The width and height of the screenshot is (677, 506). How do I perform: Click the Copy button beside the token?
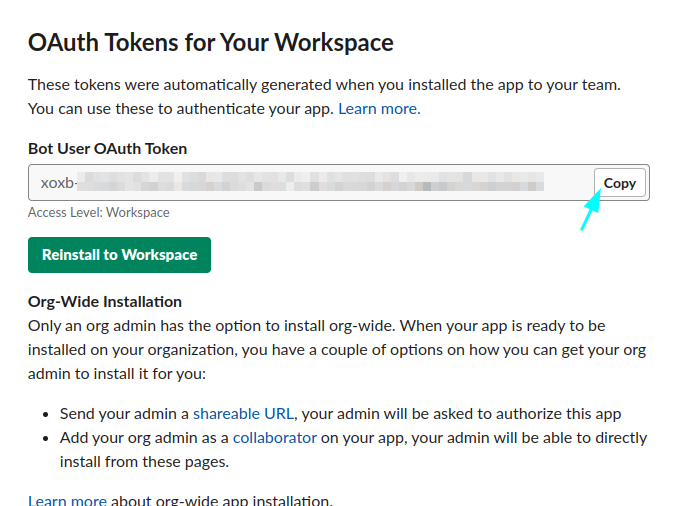(x=619, y=183)
